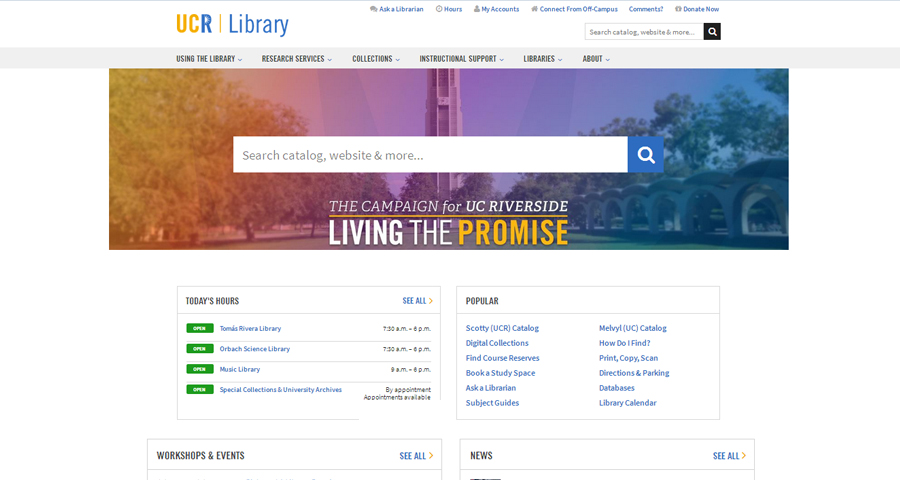The width and height of the screenshot is (900, 480).
Task: Expand the Using the Library menu
Action: click(x=209, y=59)
